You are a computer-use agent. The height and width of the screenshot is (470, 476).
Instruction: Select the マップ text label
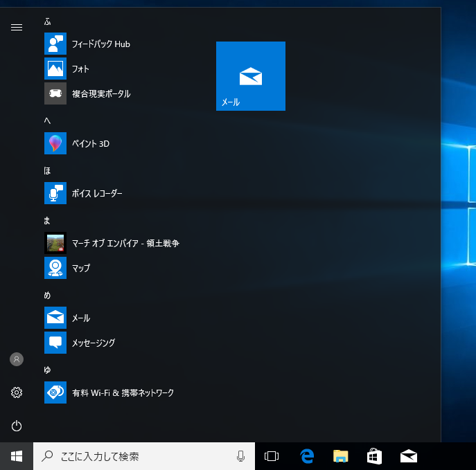(81, 268)
